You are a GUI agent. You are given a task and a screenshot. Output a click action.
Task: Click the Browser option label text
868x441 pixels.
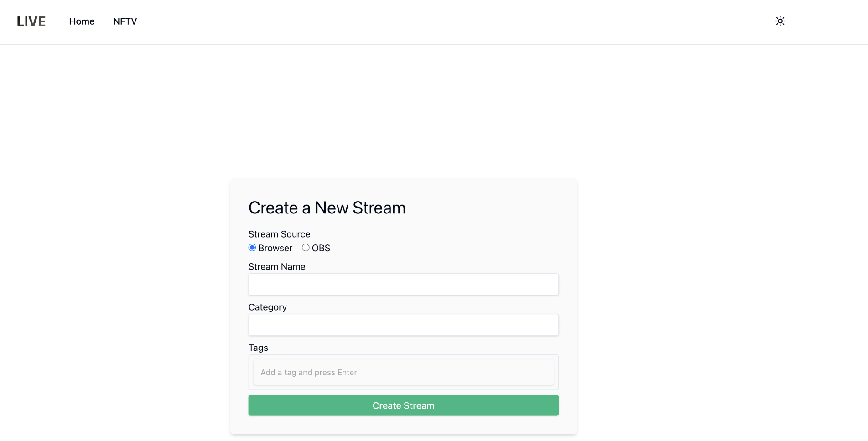[x=275, y=248]
